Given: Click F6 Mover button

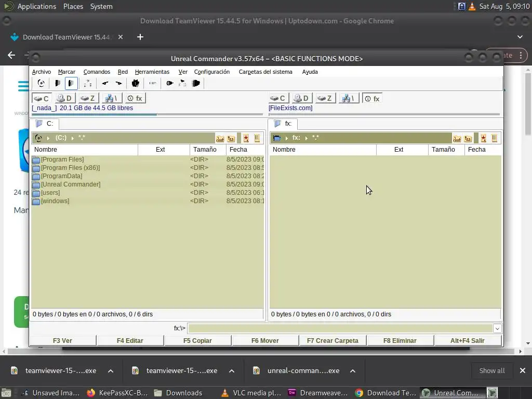Looking at the screenshot, I should pyautogui.click(x=265, y=340).
